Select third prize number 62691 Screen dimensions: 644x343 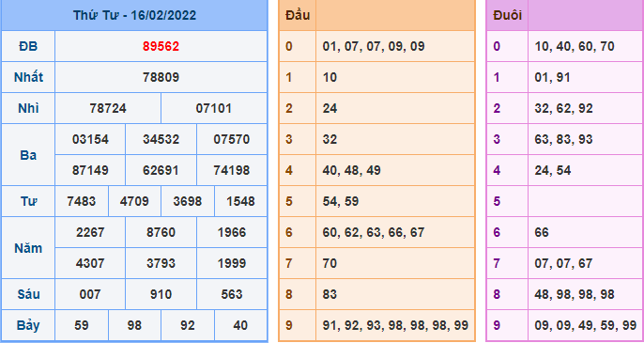pyautogui.click(x=161, y=170)
